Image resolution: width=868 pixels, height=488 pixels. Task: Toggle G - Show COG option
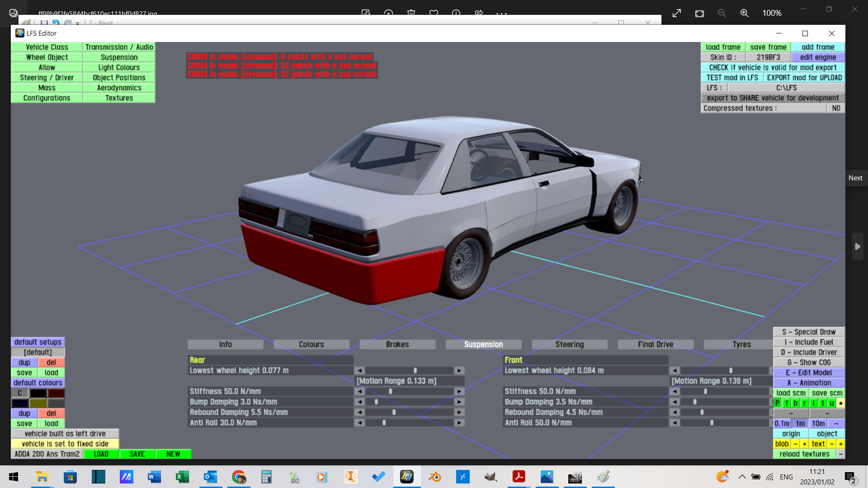tap(809, 362)
